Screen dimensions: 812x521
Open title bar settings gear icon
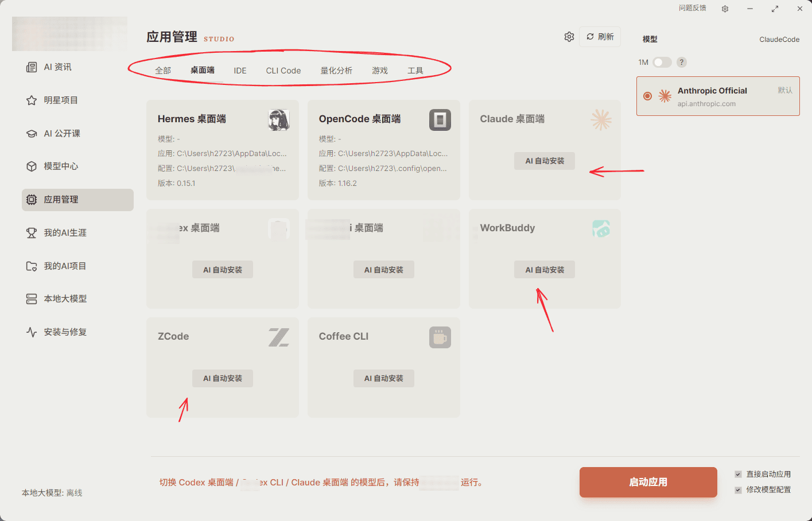coord(725,9)
